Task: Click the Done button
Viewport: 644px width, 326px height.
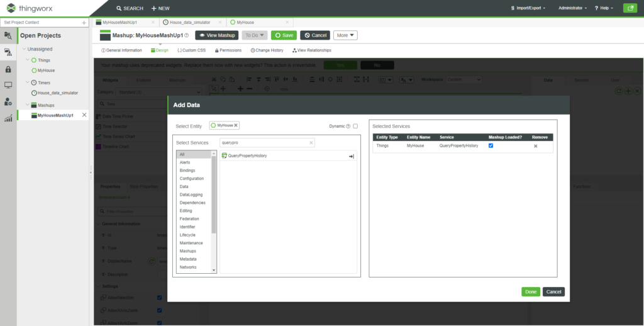Action: (x=531, y=292)
